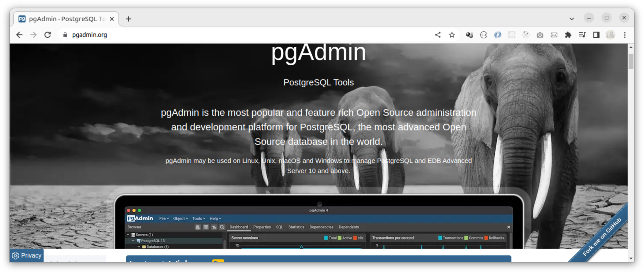Screen dimensions: 644x273
Task: Switch to the Statistics tab in pgAdmin
Action: coord(296,227)
